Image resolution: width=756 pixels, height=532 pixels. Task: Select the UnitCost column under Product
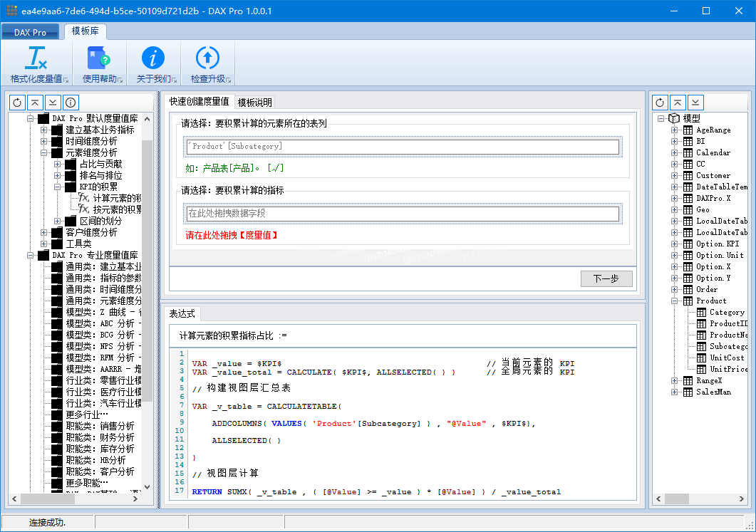point(726,358)
